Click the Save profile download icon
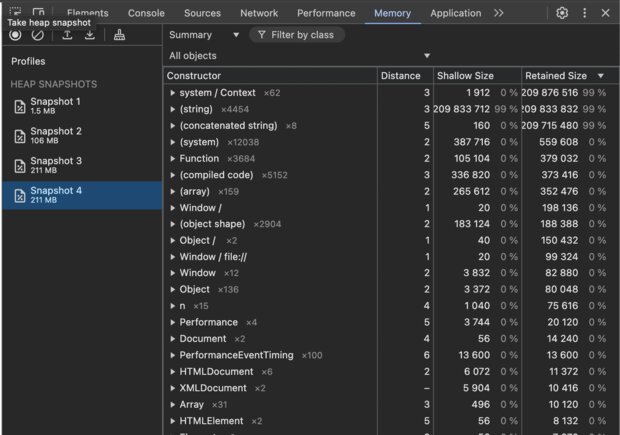Viewport: 620px width, 435px height. tap(90, 35)
